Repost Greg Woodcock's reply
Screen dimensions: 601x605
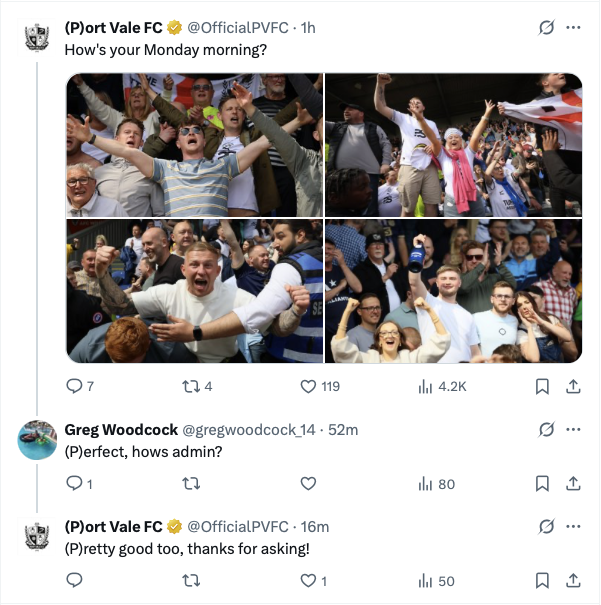191,483
